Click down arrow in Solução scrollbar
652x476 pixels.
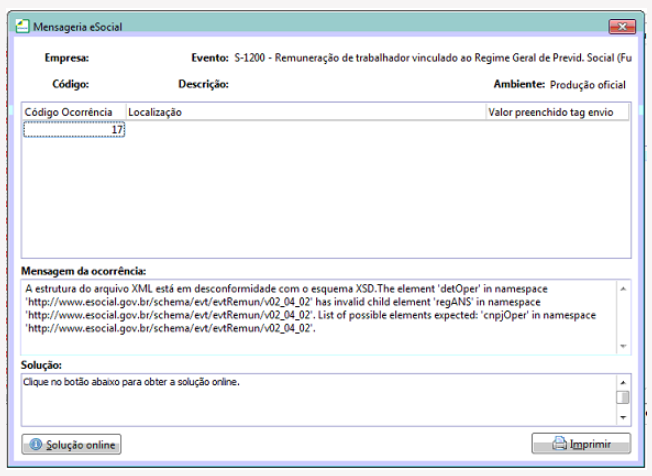coord(623,417)
